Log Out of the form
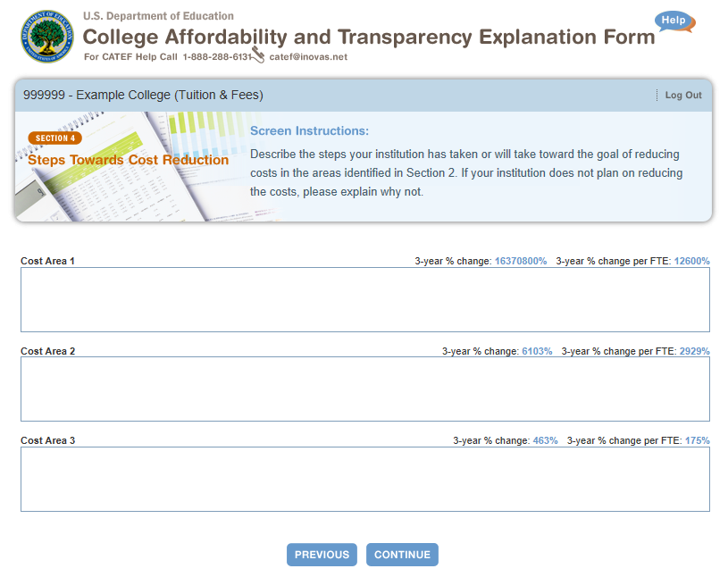 (682, 96)
